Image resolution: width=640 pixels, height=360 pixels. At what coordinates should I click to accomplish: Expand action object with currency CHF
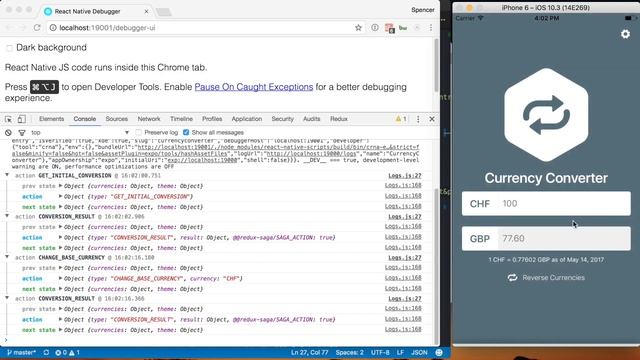point(60,278)
